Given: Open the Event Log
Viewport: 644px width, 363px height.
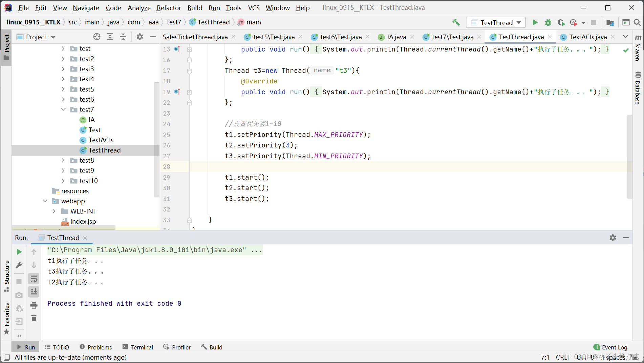Looking at the screenshot, I should click(x=610, y=347).
